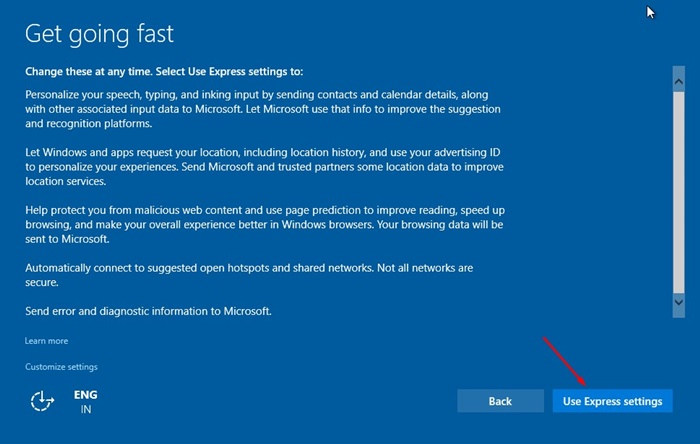The height and width of the screenshot is (444, 700).
Task: Click the scrollbar up arrow
Action: 679,82
